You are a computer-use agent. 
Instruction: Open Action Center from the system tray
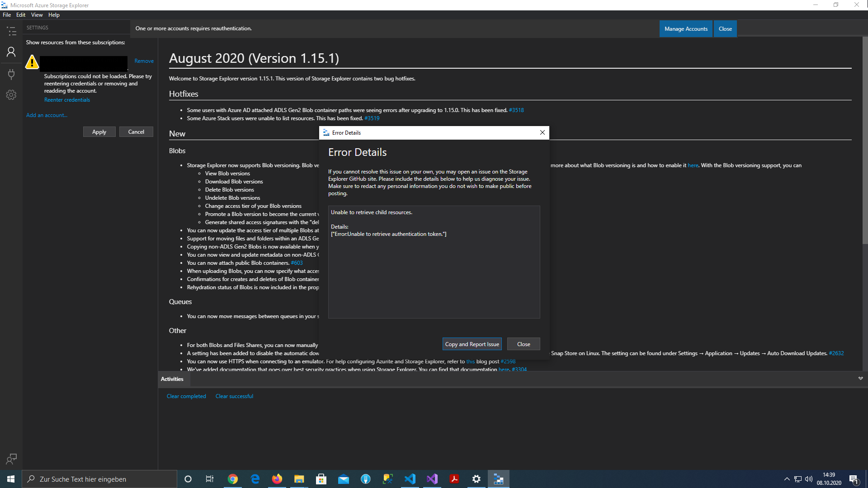pyautogui.click(x=854, y=479)
